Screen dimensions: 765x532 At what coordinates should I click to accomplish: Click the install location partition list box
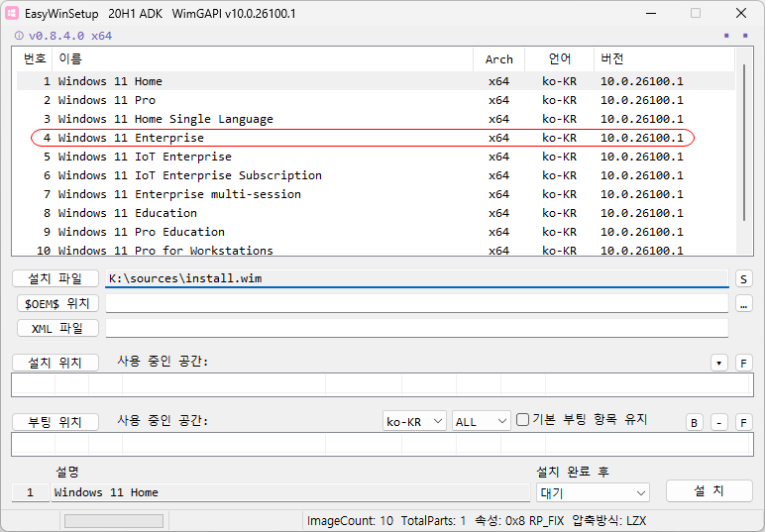point(382,385)
